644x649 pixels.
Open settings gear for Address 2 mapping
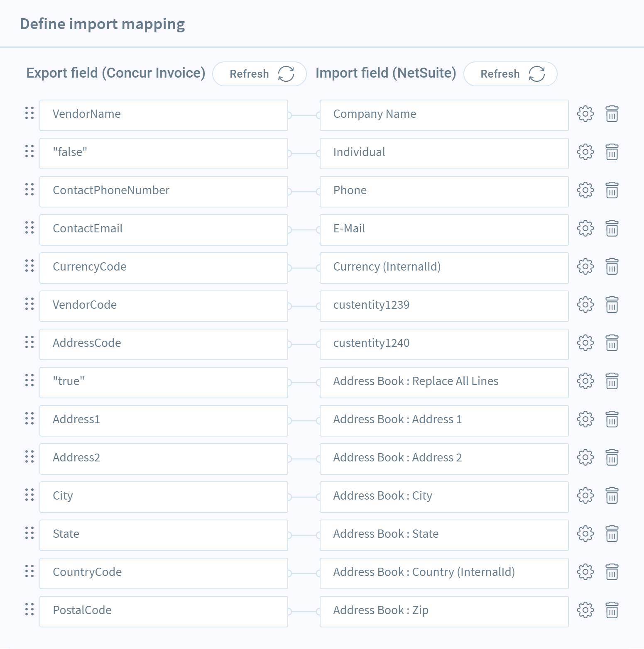pos(585,457)
